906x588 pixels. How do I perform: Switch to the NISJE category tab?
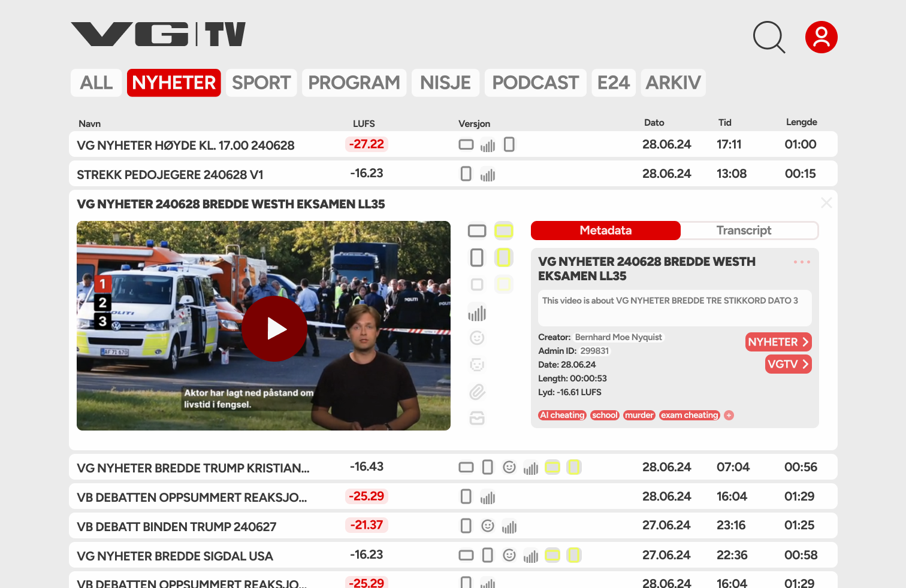[x=445, y=83]
